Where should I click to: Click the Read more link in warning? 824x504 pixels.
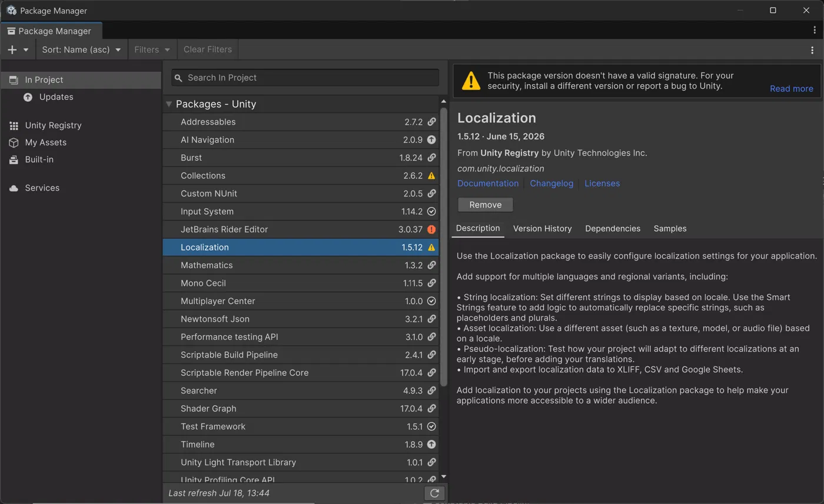click(791, 89)
